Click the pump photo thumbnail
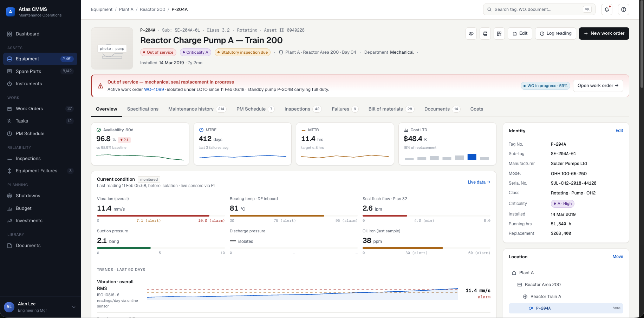The image size is (644, 318). 112,48
